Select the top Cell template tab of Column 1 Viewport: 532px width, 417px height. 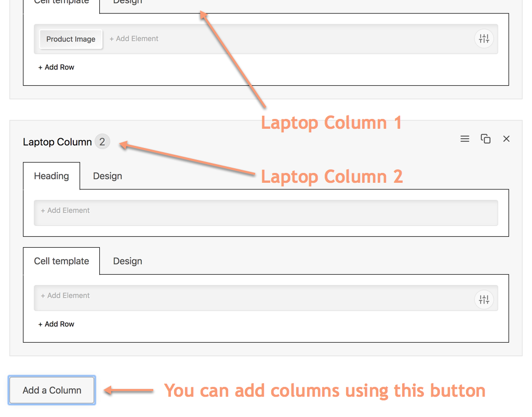[x=61, y=3]
